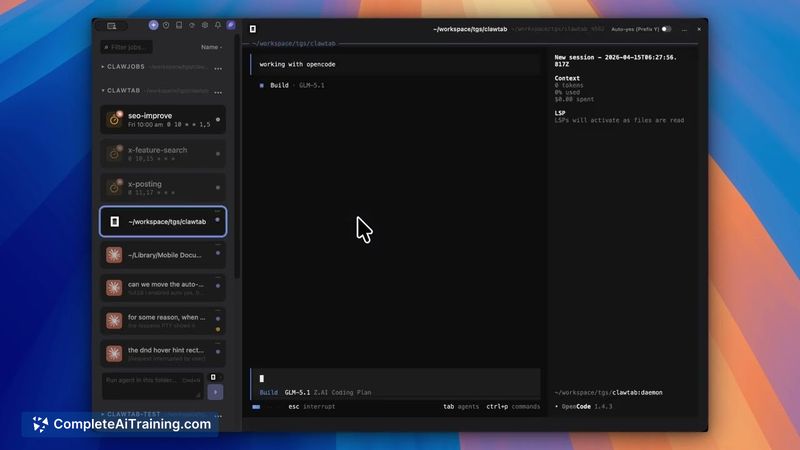
Task: Click the blue progress indicator in status bar
Action: point(256,407)
